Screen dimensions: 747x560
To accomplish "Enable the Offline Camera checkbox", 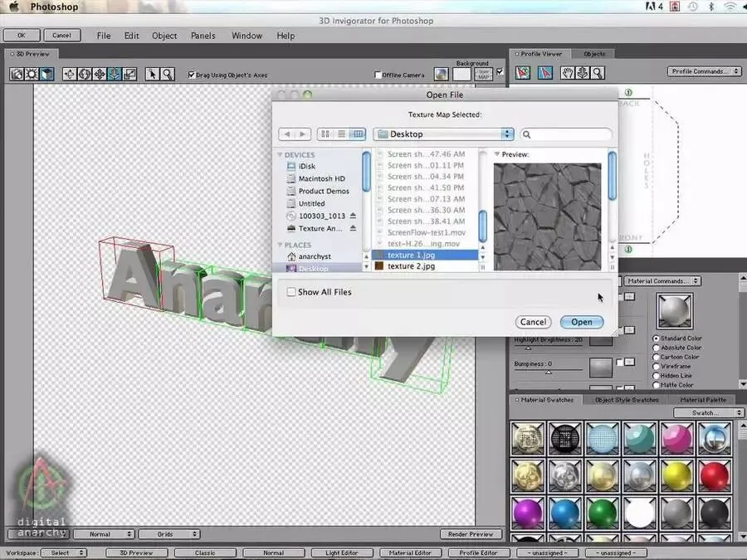I will [378, 75].
